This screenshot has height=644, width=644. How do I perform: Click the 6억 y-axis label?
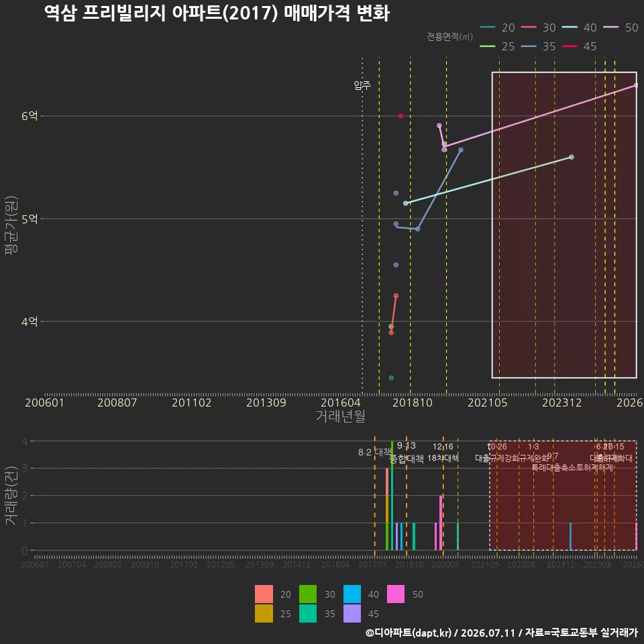(30, 116)
